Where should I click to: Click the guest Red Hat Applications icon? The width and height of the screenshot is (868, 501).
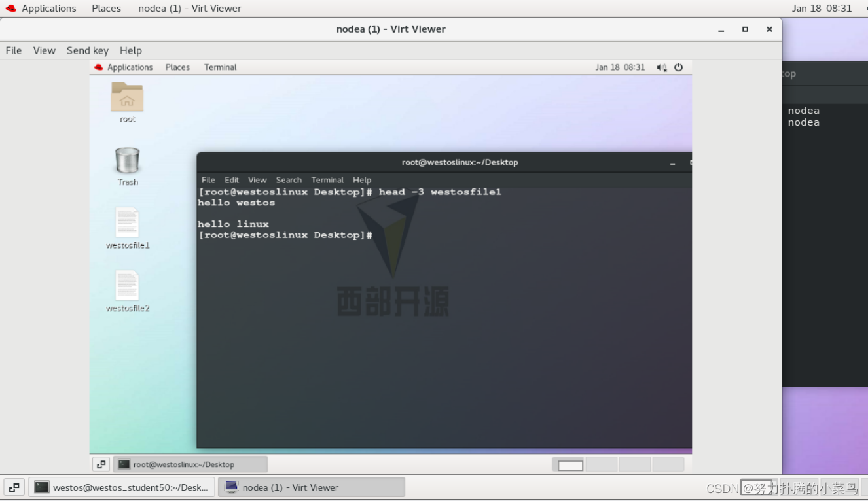pos(99,67)
